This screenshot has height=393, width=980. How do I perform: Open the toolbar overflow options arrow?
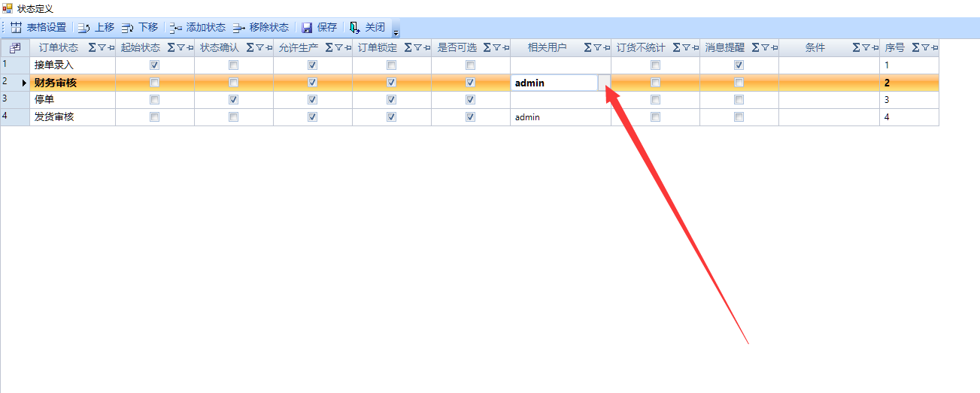[396, 32]
